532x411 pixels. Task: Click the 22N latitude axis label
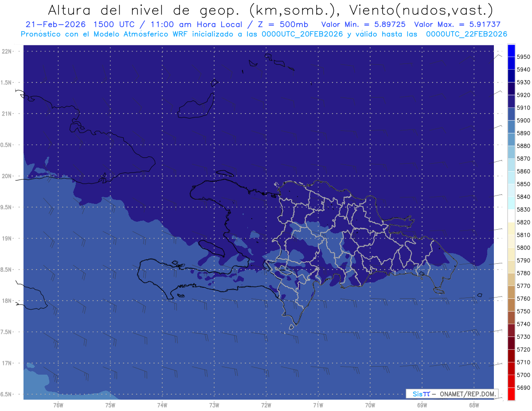(x=8, y=51)
